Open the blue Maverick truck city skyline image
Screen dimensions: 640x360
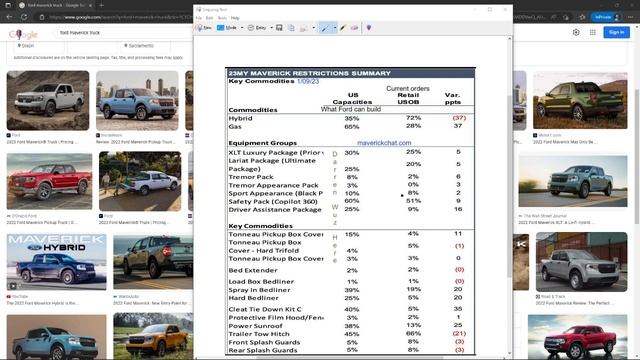137,100
